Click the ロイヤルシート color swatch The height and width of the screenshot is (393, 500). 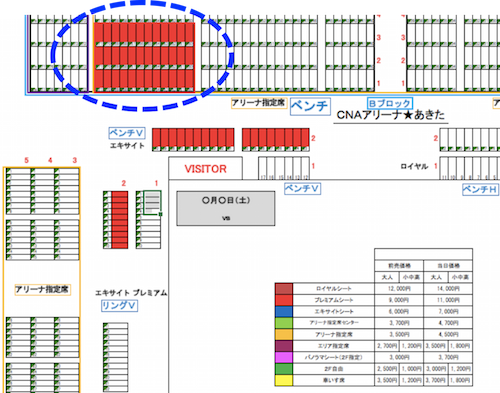pyautogui.click(x=284, y=289)
